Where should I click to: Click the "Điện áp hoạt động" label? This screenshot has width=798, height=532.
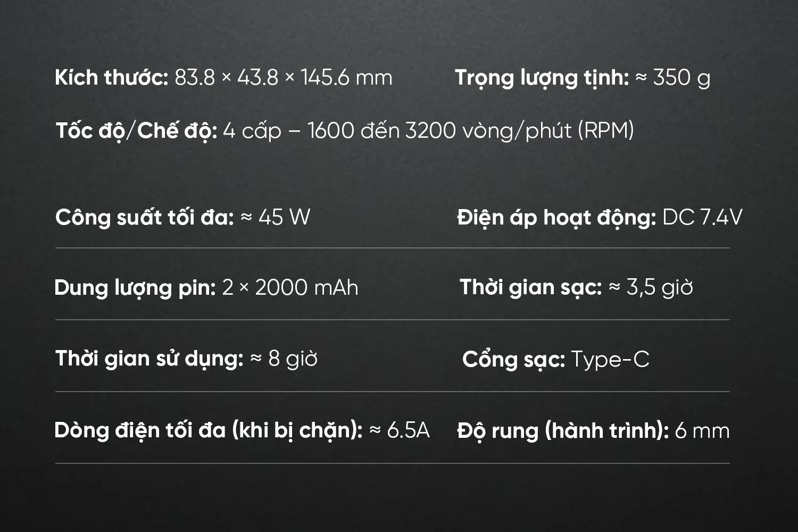pos(556,218)
